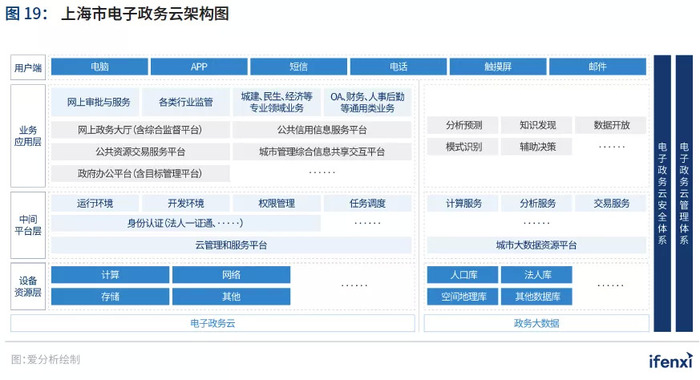Screen dimensions: 700x380
Task: Select the 触摸屏 box
Action: tap(498, 67)
